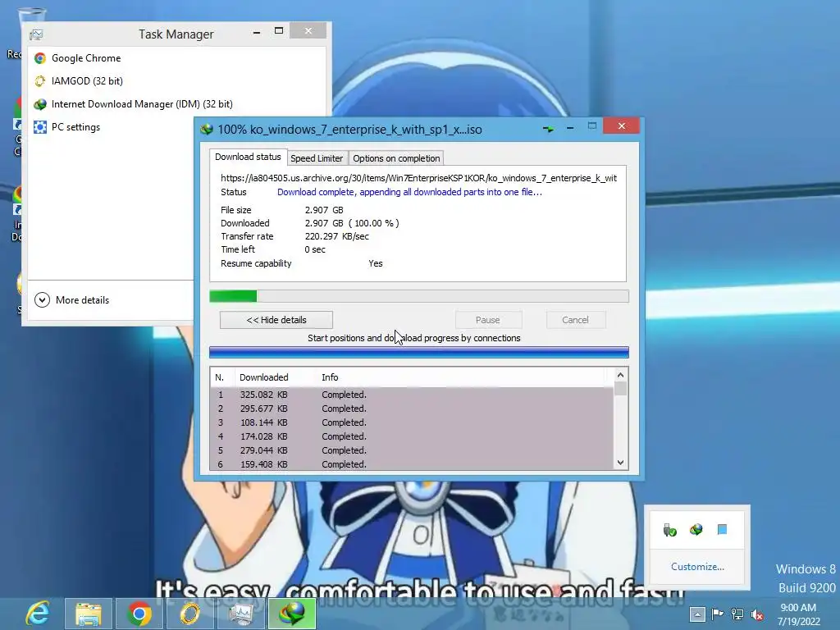This screenshot has width=840, height=630.
Task: Select connection row 1 with 325.082 KB
Action: (x=412, y=395)
